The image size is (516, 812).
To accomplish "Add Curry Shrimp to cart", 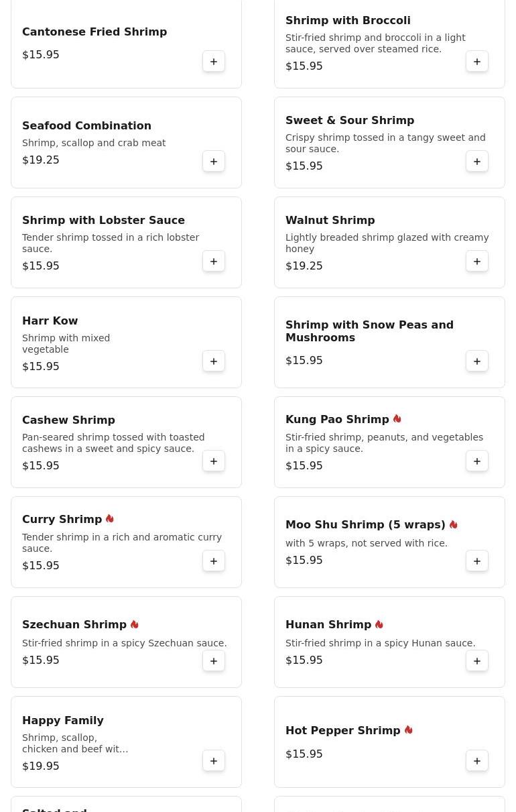I will [214, 561].
